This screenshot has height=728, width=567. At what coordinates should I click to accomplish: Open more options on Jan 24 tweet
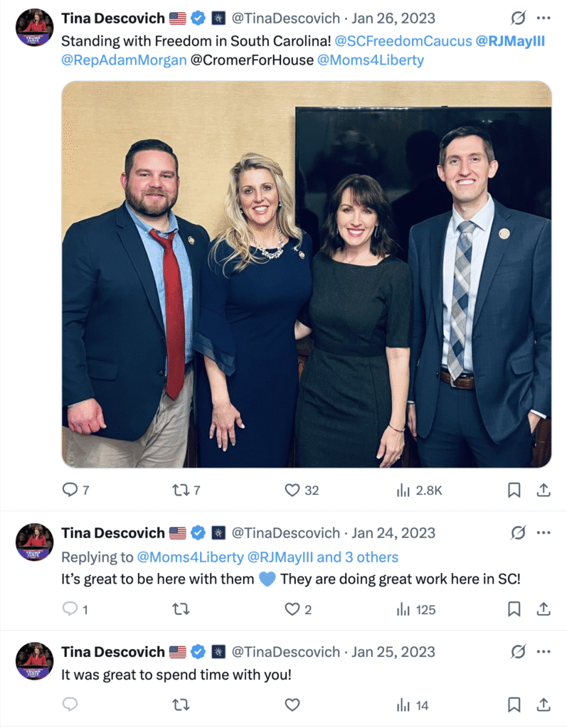544,532
